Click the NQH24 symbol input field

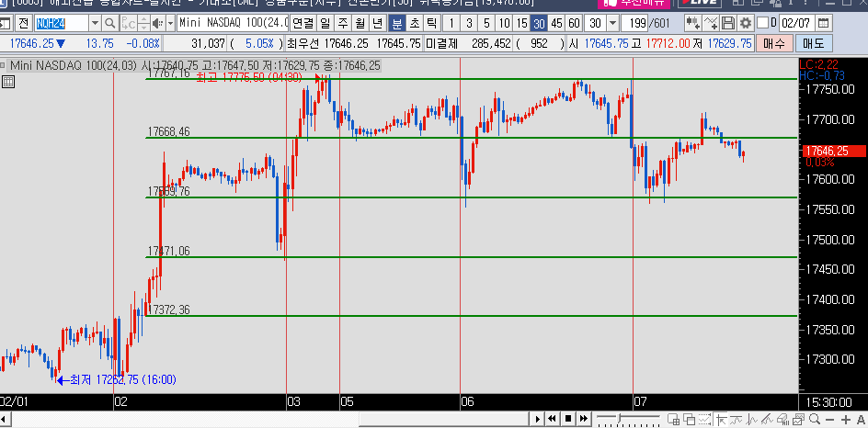(62, 23)
